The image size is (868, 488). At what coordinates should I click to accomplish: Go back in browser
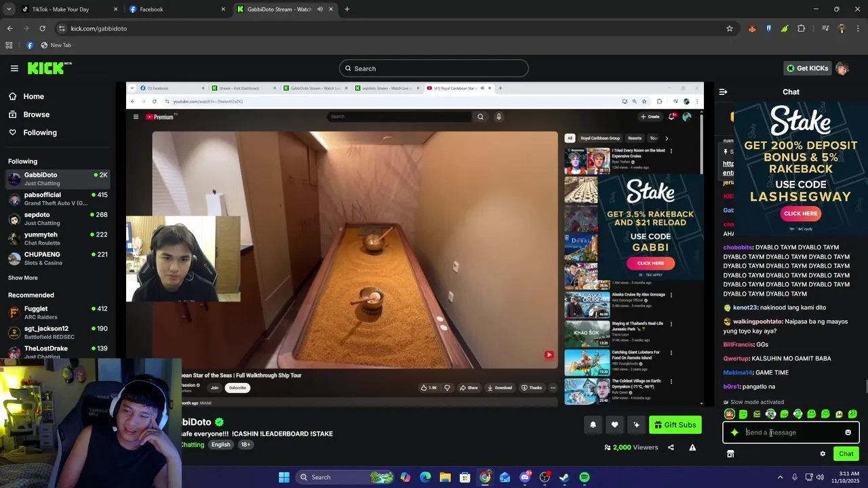(x=9, y=28)
